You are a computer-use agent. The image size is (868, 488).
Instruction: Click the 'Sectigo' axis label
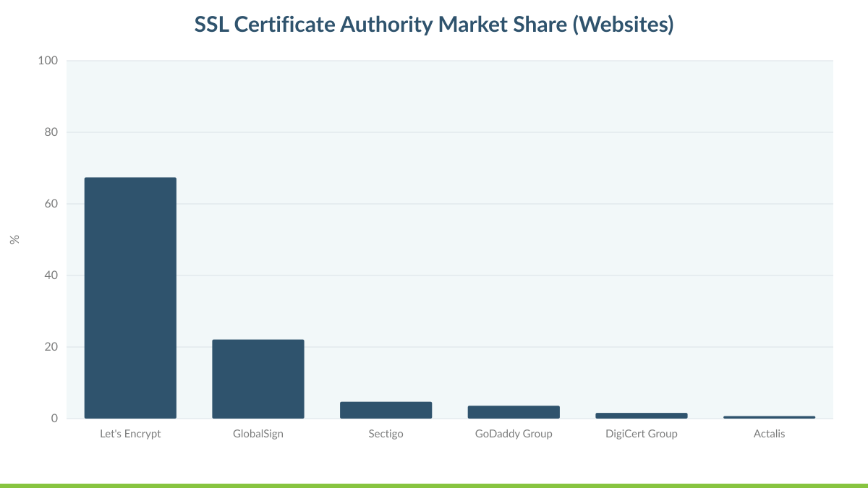[x=386, y=434]
